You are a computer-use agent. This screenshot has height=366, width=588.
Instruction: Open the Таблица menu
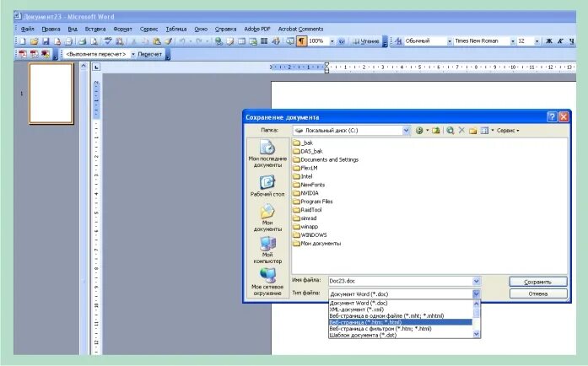tap(176, 29)
